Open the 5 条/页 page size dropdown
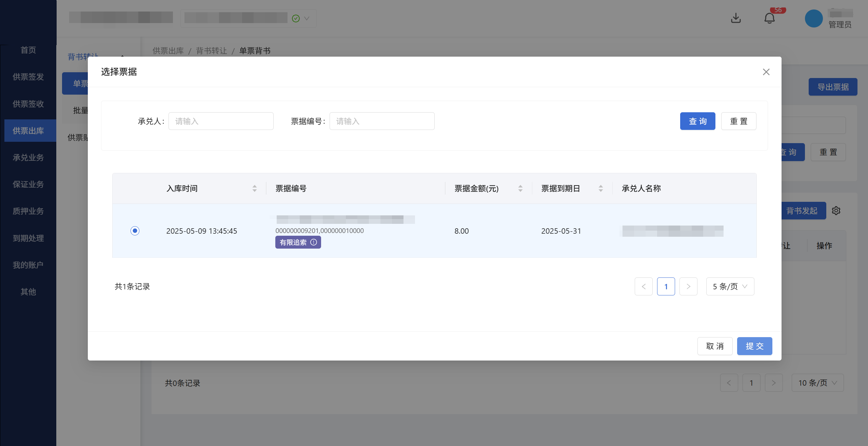Image resolution: width=868 pixels, height=446 pixels. 730,287
